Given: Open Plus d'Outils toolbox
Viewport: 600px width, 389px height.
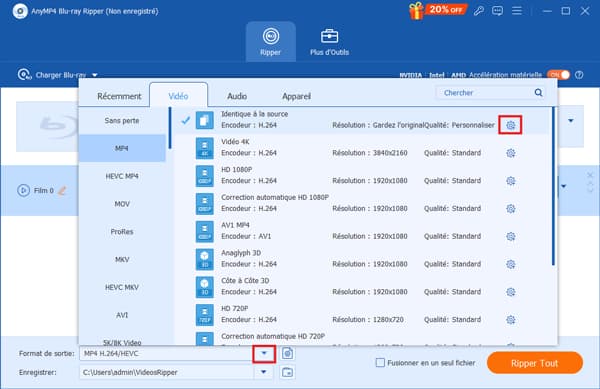Looking at the screenshot, I should 329,42.
